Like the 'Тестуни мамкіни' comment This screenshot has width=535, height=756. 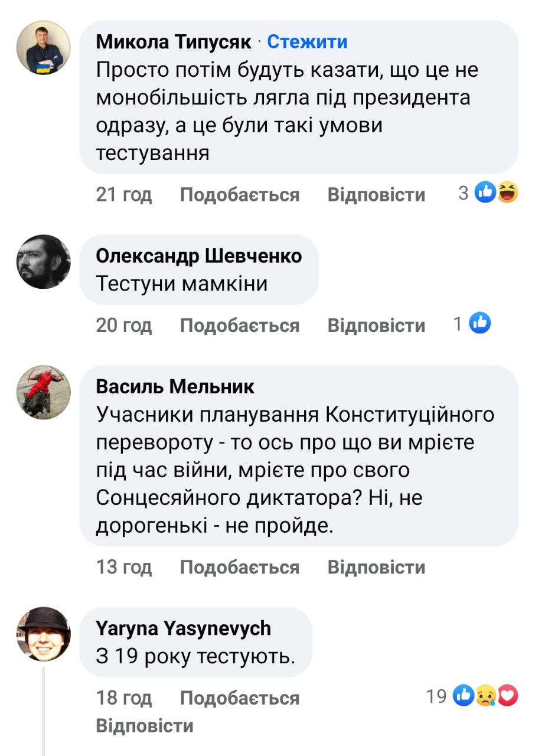click(239, 325)
